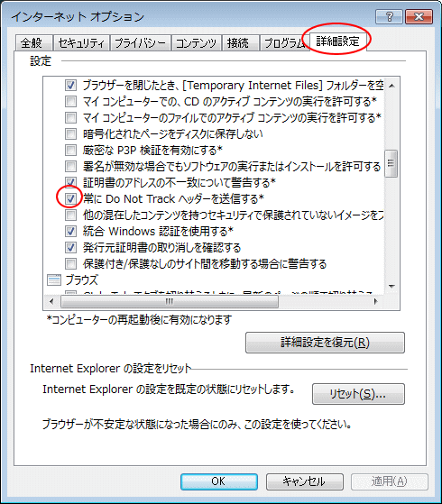Click the キャンセル button
The image size is (442, 504).
[x=305, y=481]
